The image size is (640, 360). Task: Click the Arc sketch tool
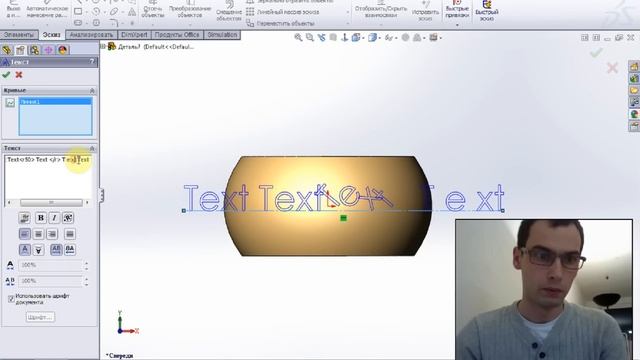[96, 12]
